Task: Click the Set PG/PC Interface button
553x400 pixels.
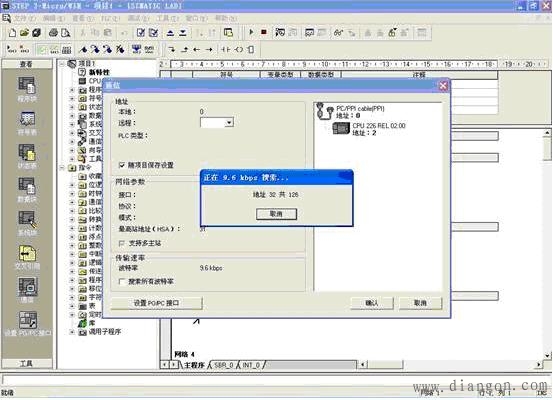Action: (x=157, y=303)
